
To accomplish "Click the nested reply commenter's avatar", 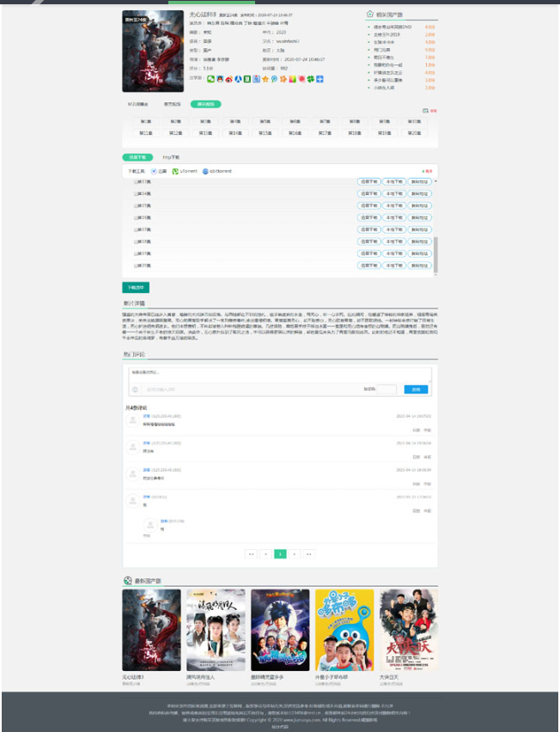I will (150, 525).
